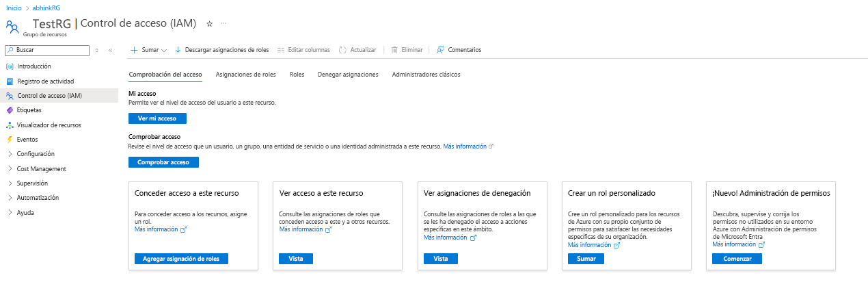Click the Comentarios feedback icon

coord(441,50)
